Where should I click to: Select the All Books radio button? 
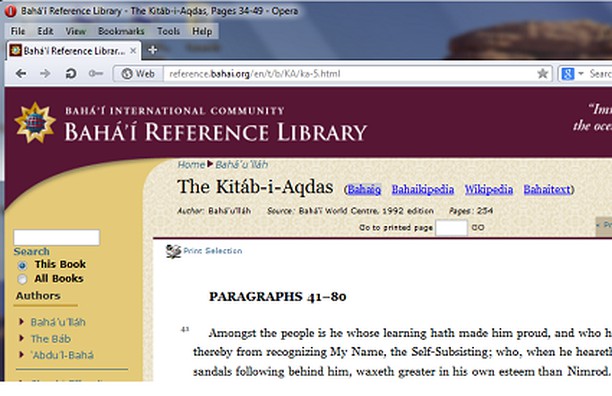click(22, 279)
